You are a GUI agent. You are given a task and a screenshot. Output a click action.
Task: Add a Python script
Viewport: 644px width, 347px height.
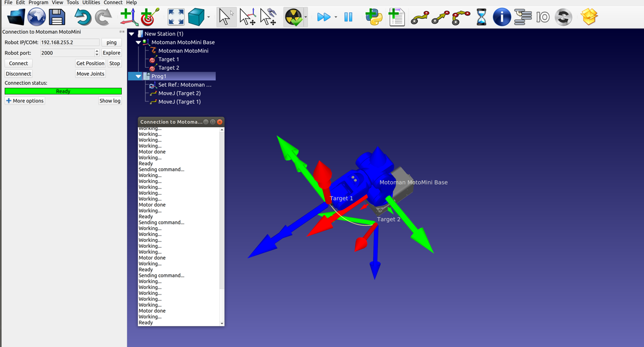tap(374, 17)
